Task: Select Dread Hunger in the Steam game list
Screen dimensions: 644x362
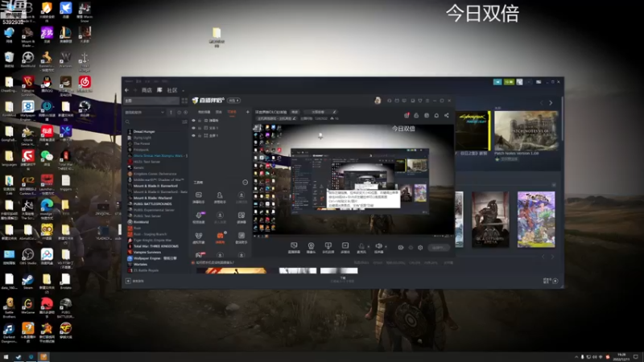Action: coord(144,132)
